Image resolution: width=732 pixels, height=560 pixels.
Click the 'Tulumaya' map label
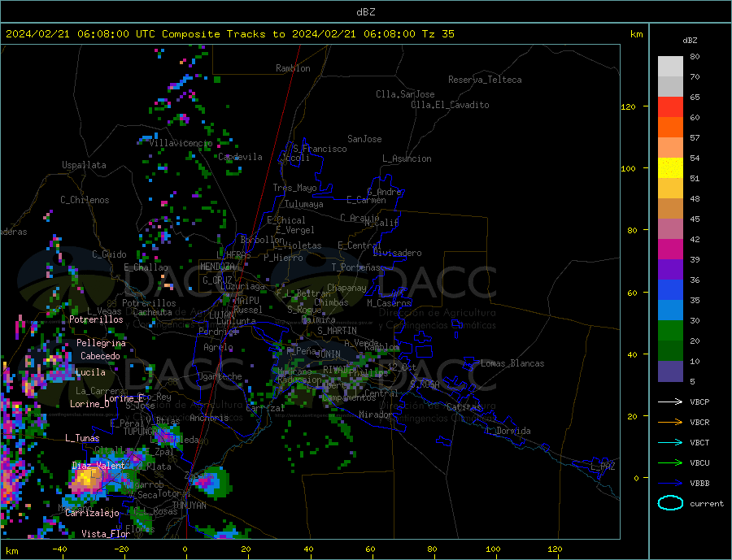click(304, 204)
